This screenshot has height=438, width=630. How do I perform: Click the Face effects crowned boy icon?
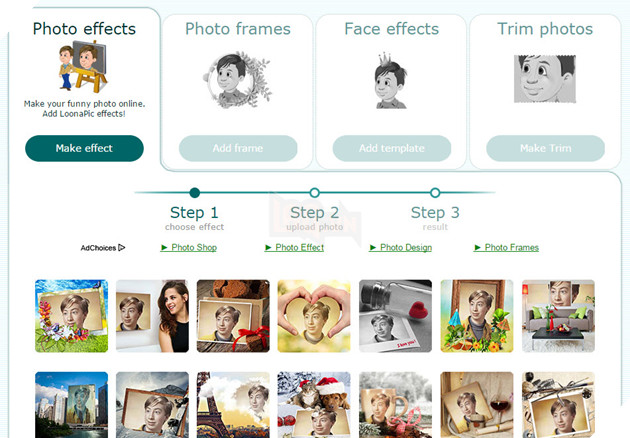tap(391, 77)
